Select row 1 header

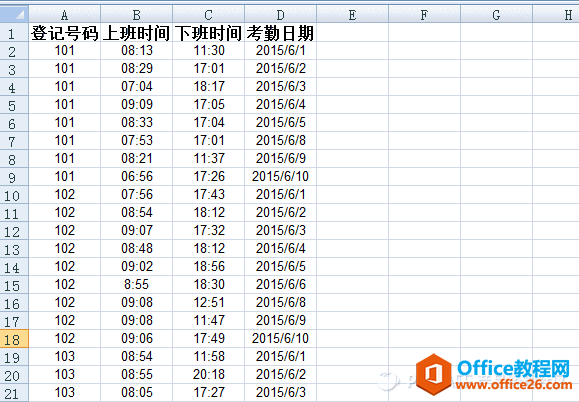point(14,32)
